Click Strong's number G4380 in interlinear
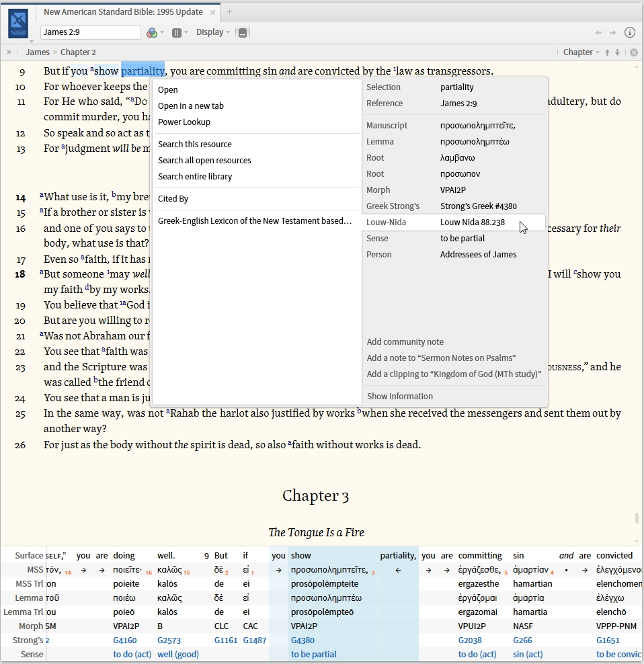Screen dimensions: 644x664 (x=303, y=640)
